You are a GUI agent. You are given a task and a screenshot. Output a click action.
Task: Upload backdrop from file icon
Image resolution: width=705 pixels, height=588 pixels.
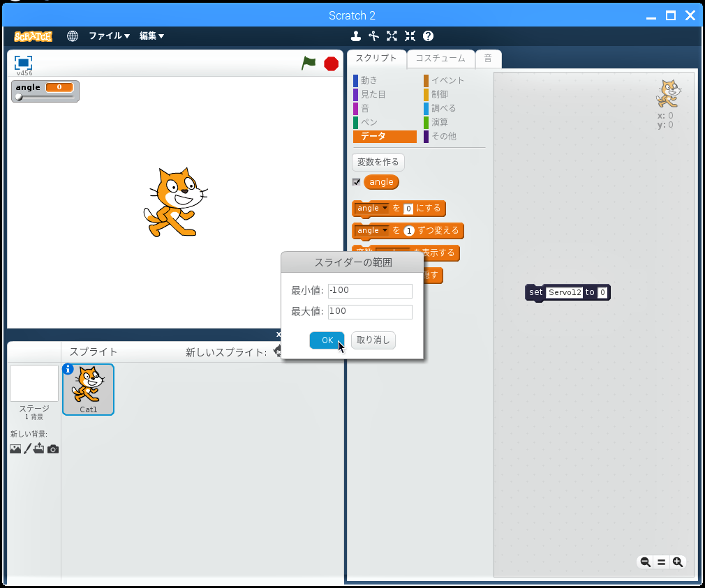pos(38,448)
